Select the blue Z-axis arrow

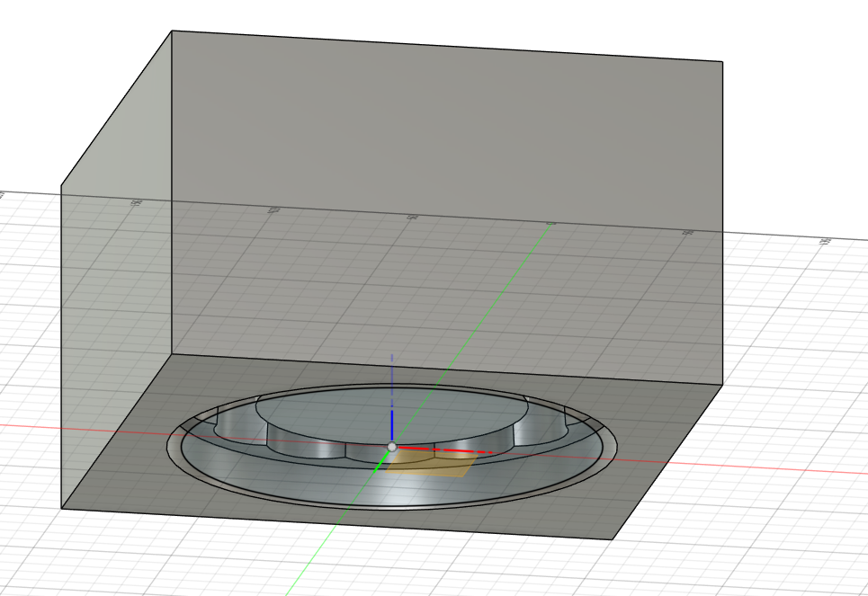391,424
